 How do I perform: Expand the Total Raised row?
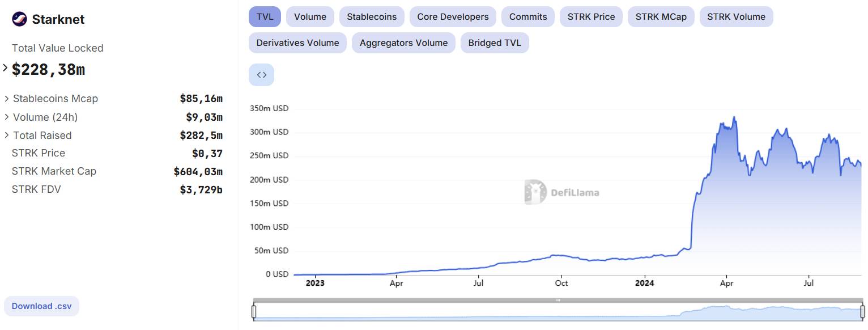pos(7,136)
